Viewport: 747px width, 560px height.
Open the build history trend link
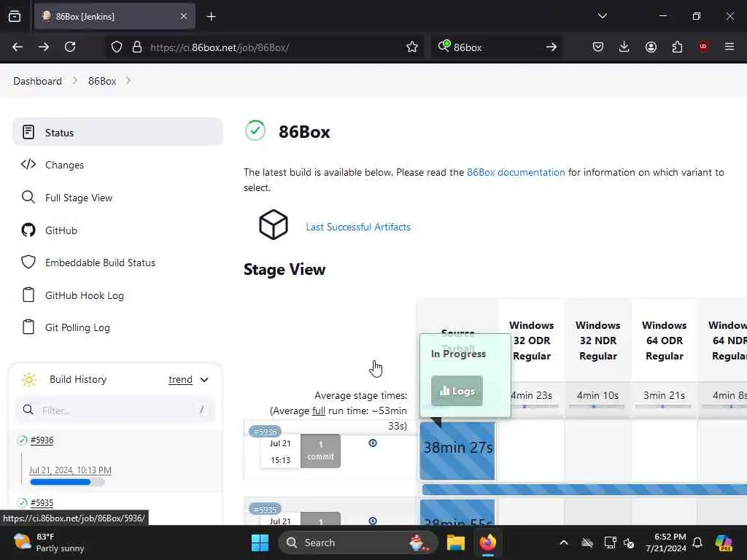181,379
